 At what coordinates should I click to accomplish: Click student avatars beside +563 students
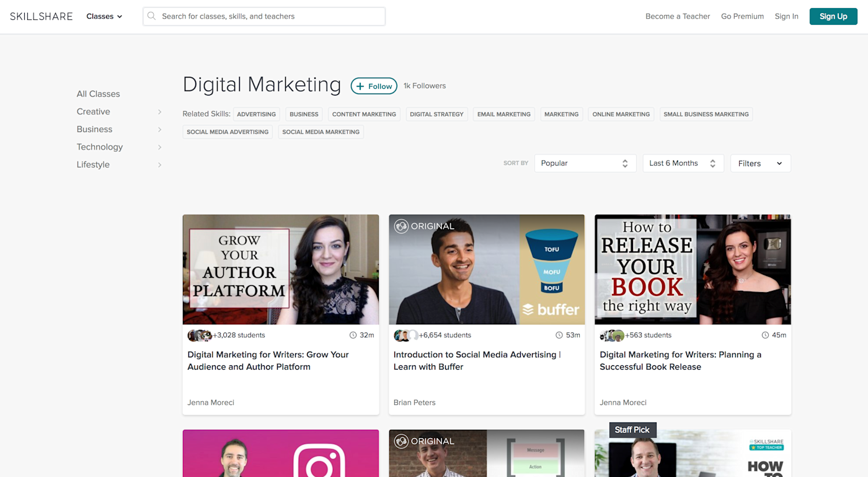(x=612, y=335)
